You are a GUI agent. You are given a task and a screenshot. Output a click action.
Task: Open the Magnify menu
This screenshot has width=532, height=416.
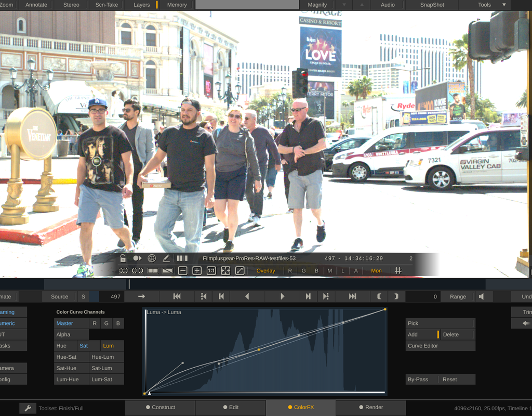317,5
